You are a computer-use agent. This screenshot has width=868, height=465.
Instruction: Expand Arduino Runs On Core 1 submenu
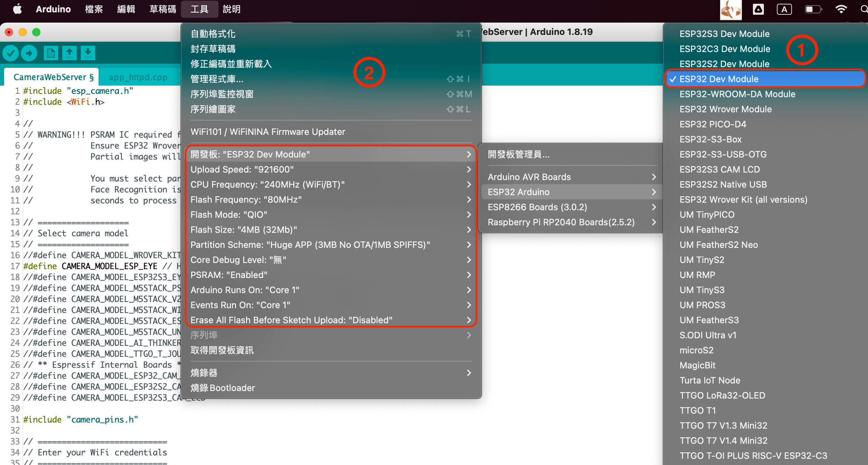pos(331,290)
